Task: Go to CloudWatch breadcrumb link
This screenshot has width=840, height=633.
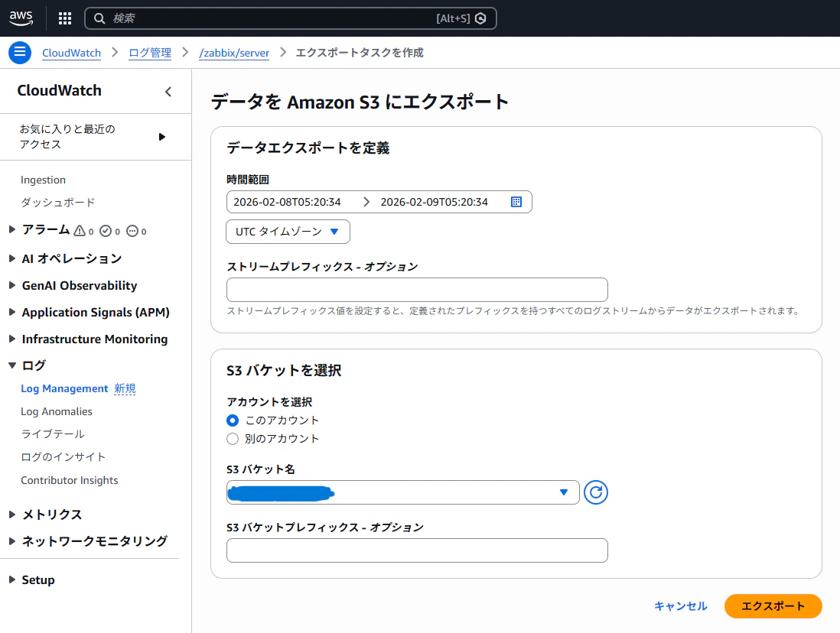Action: click(x=71, y=53)
